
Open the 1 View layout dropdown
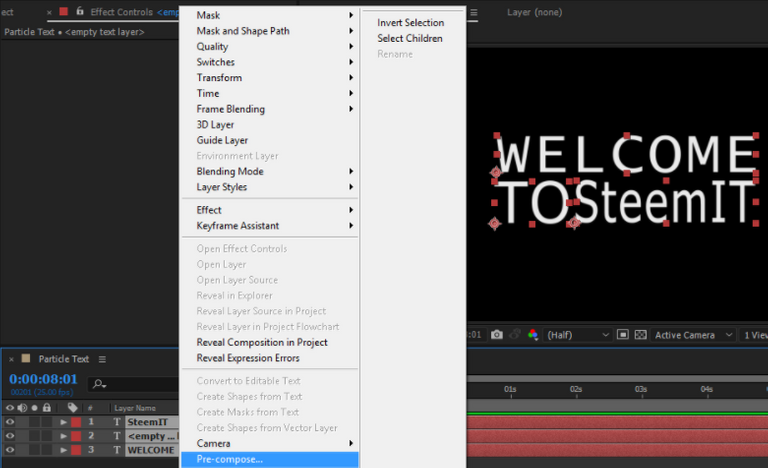point(754,335)
